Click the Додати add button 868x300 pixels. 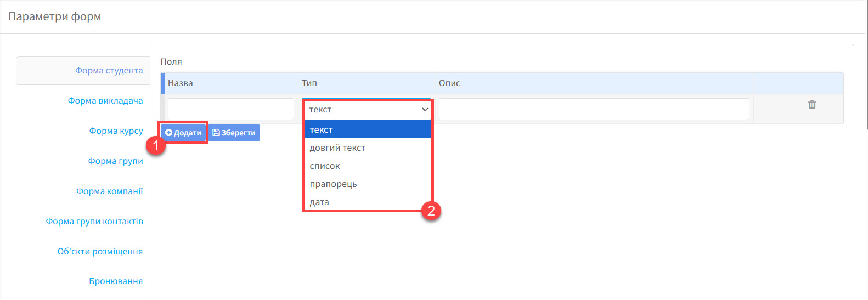pos(183,133)
